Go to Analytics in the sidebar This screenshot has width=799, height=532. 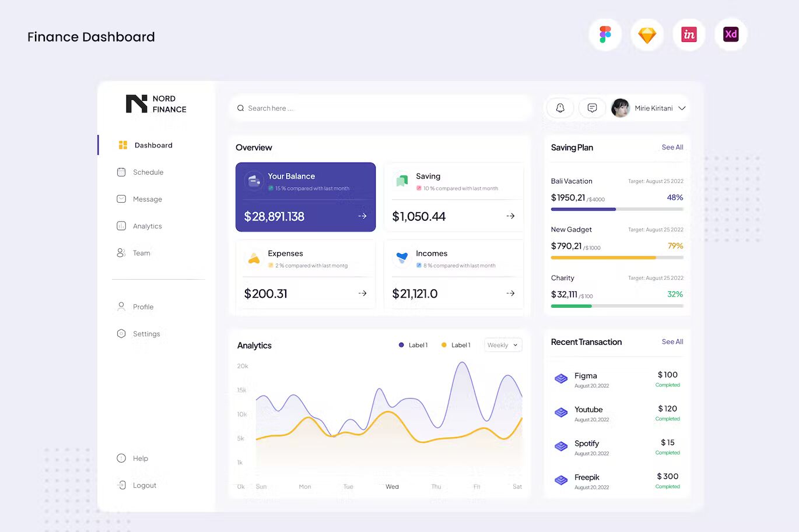(147, 226)
